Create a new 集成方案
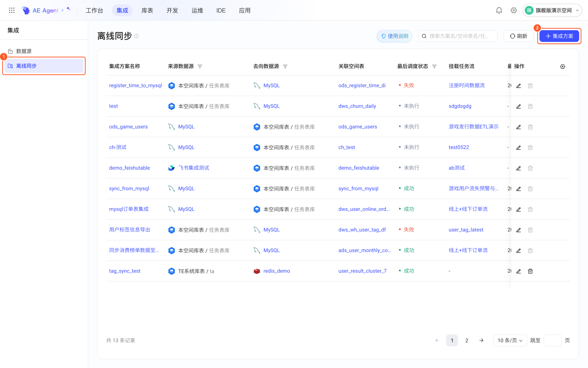This screenshot has height=368, width=588. coord(559,36)
